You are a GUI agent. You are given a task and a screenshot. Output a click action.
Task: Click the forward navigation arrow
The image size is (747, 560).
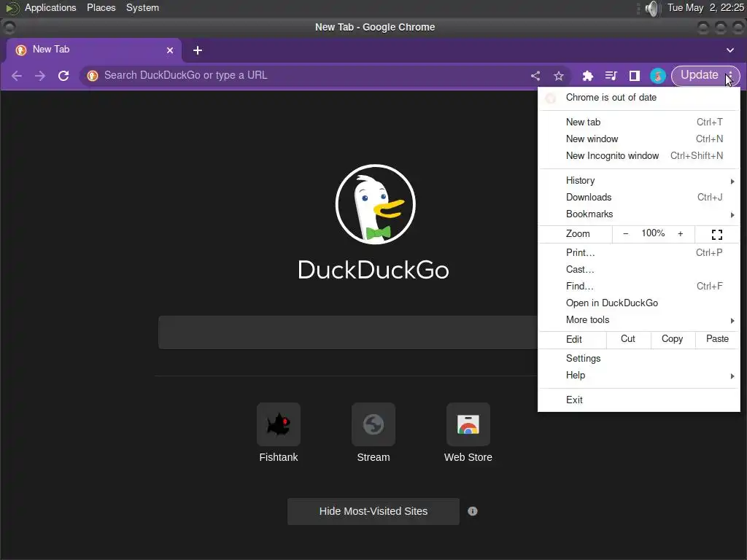[40, 76]
